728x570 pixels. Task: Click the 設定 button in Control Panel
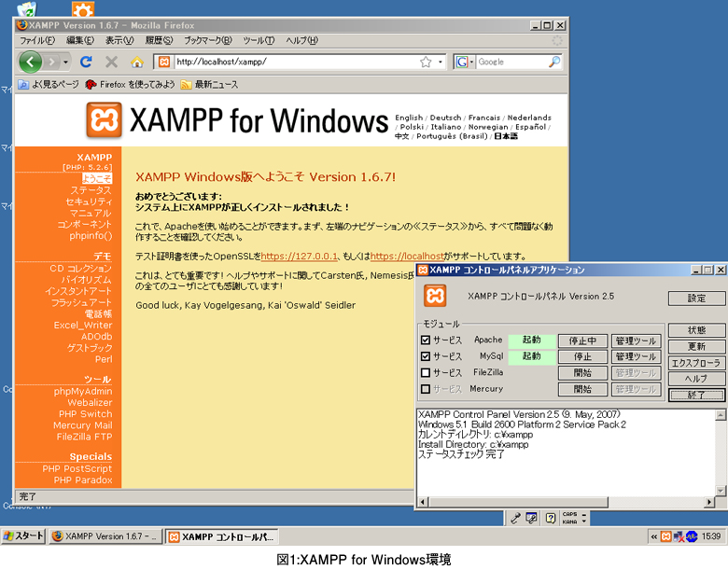pos(696,298)
